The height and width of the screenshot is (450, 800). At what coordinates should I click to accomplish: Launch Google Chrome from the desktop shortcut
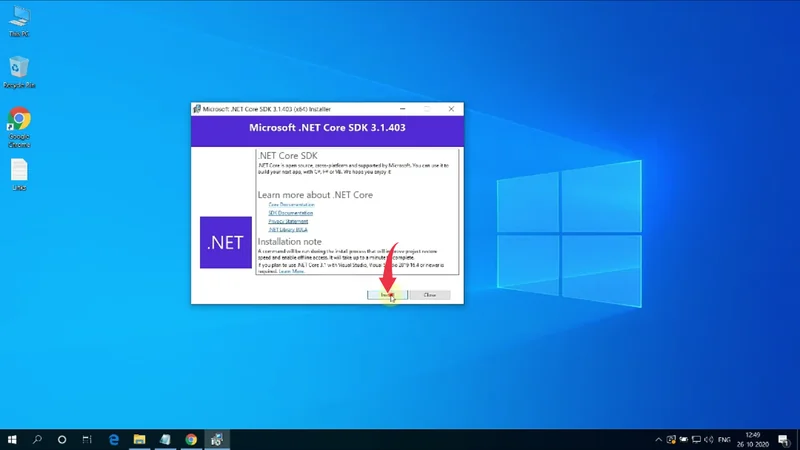click(x=18, y=124)
